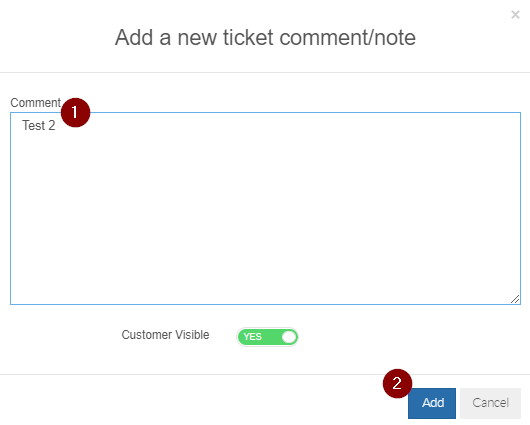The height and width of the screenshot is (425, 530).
Task: Click the bottom edge of the Comment text area
Action: pos(265,304)
